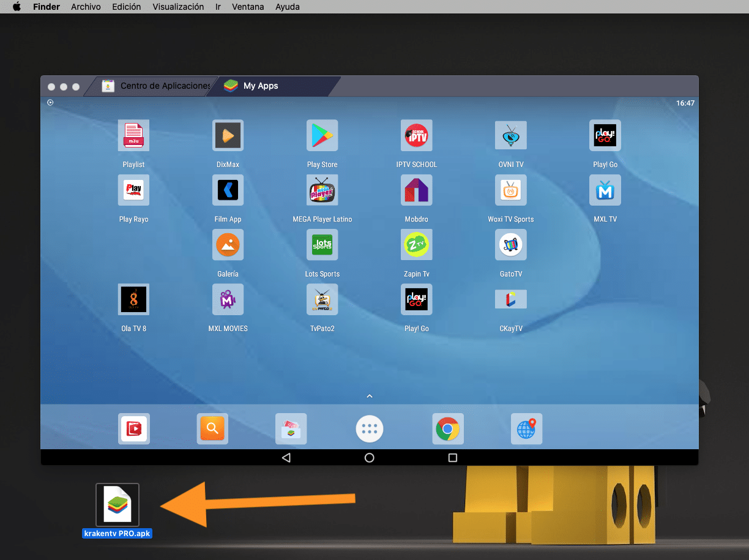Open the Zapin Tv app
749x560 pixels.
[x=417, y=245]
